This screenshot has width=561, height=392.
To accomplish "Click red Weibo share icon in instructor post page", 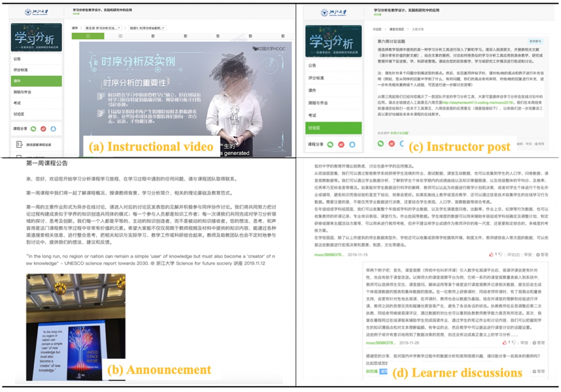I will [x=391, y=144].
